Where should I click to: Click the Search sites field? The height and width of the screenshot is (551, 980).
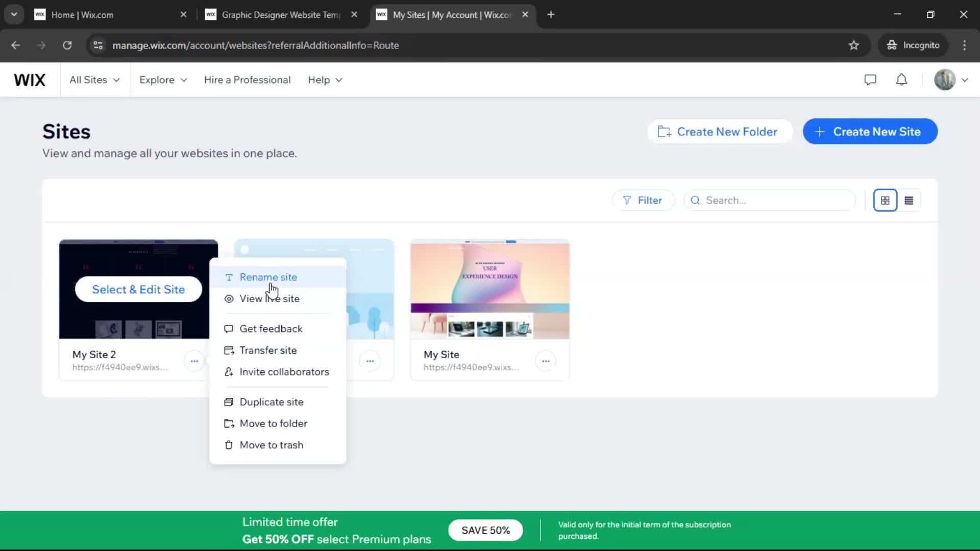[x=770, y=201]
